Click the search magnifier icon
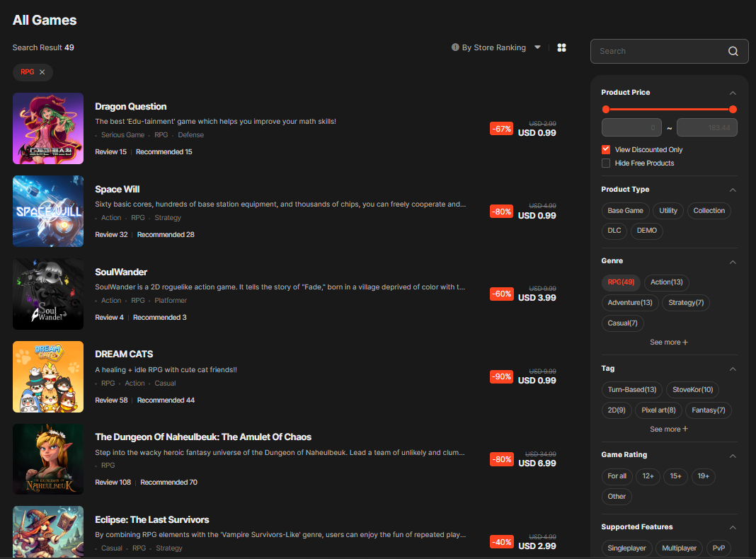 733,51
